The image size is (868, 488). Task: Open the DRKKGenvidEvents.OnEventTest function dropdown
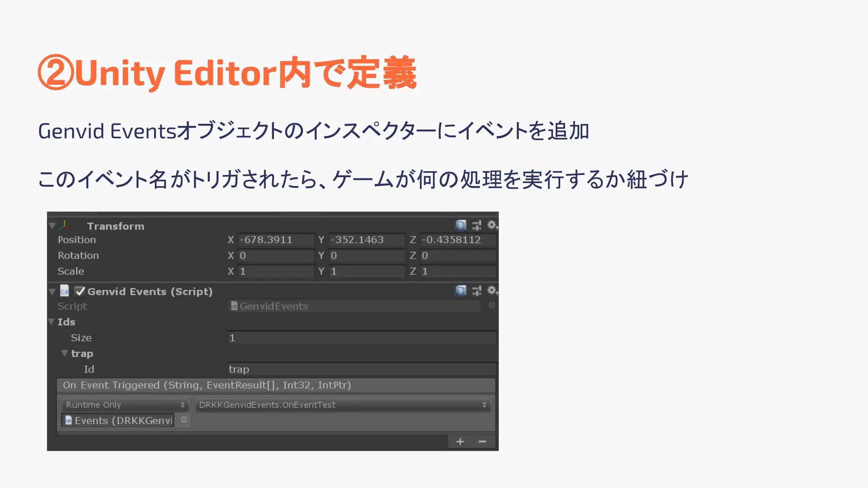[343, 405]
